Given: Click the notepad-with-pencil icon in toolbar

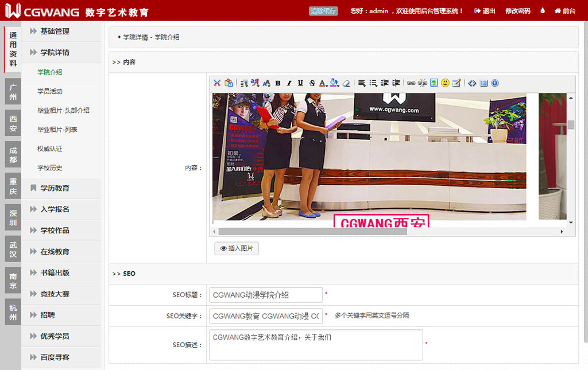Looking at the screenshot, I should pyautogui.click(x=457, y=83).
